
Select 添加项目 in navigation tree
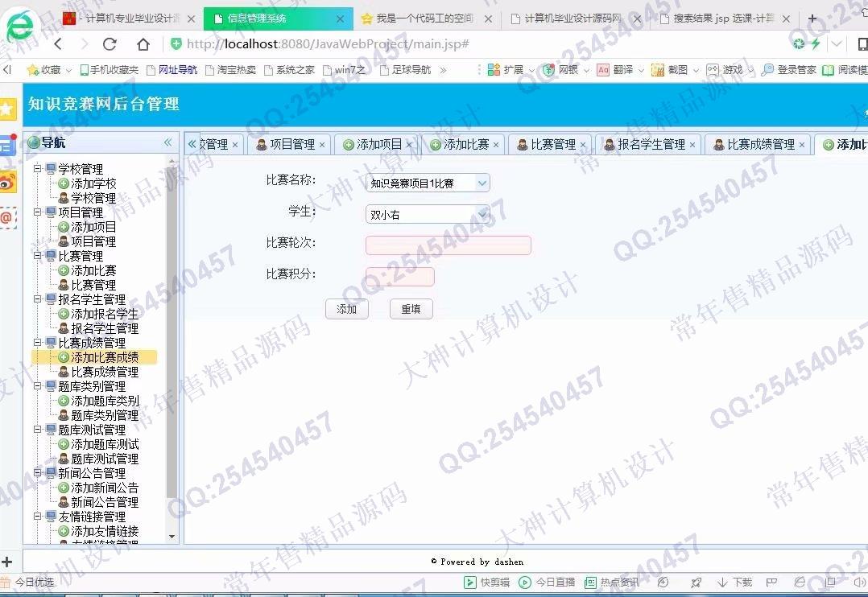pos(93,227)
